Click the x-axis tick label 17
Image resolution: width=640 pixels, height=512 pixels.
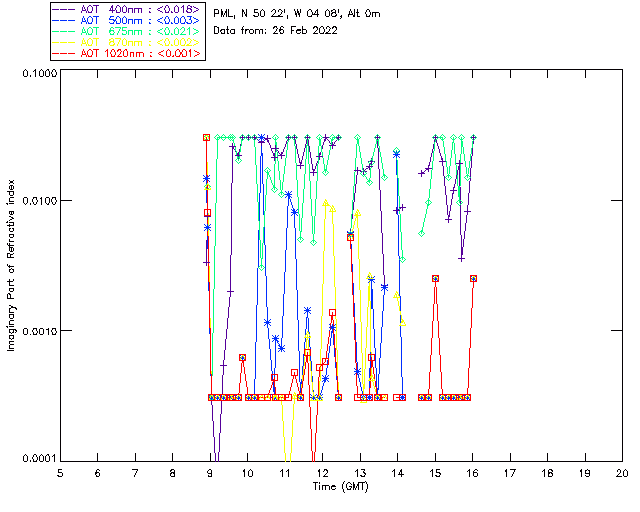(x=510, y=473)
